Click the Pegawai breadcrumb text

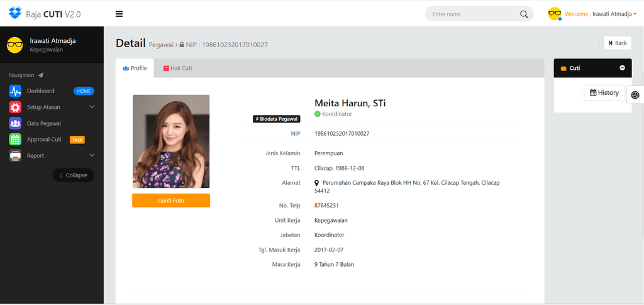161,45
